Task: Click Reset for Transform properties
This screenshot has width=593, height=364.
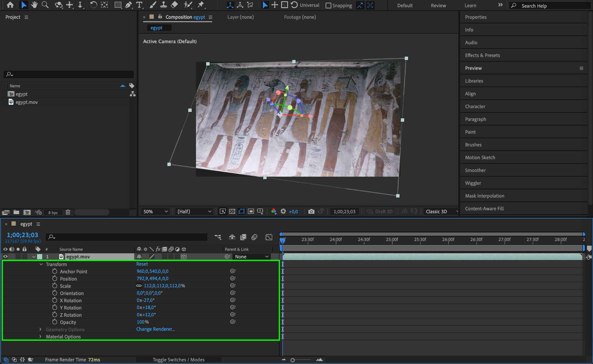Action: click(142, 264)
